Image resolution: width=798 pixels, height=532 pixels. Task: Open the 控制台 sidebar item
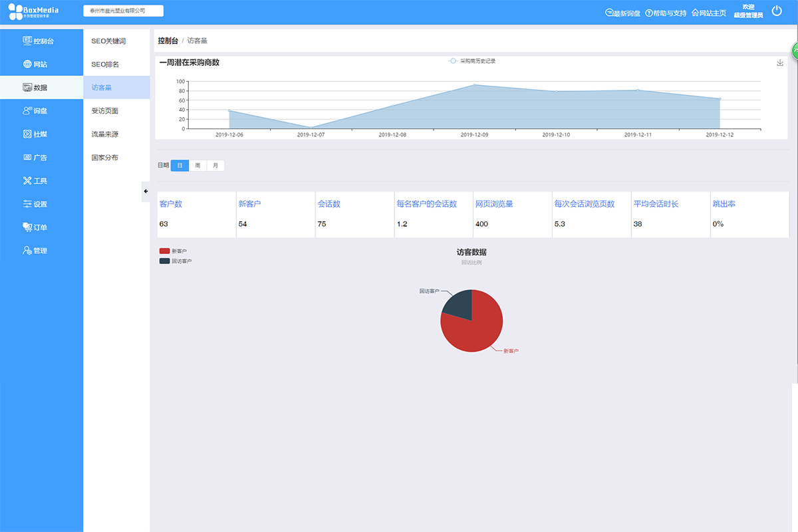pyautogui.click(x=41, y=41)
